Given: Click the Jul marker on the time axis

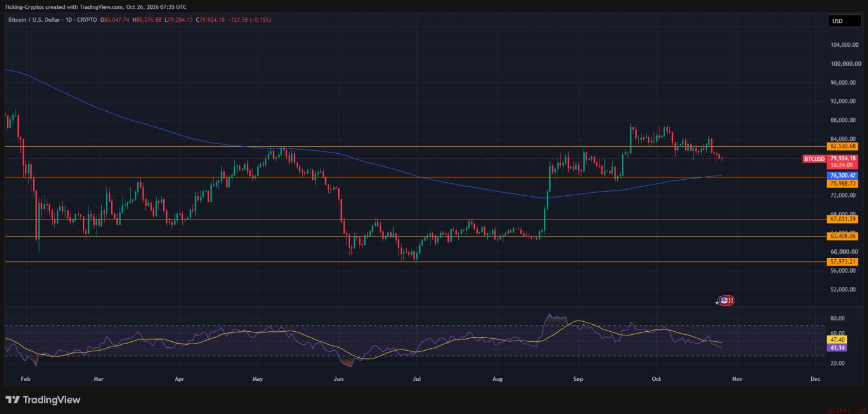Looking at the screenshot, I should (416, 378).
